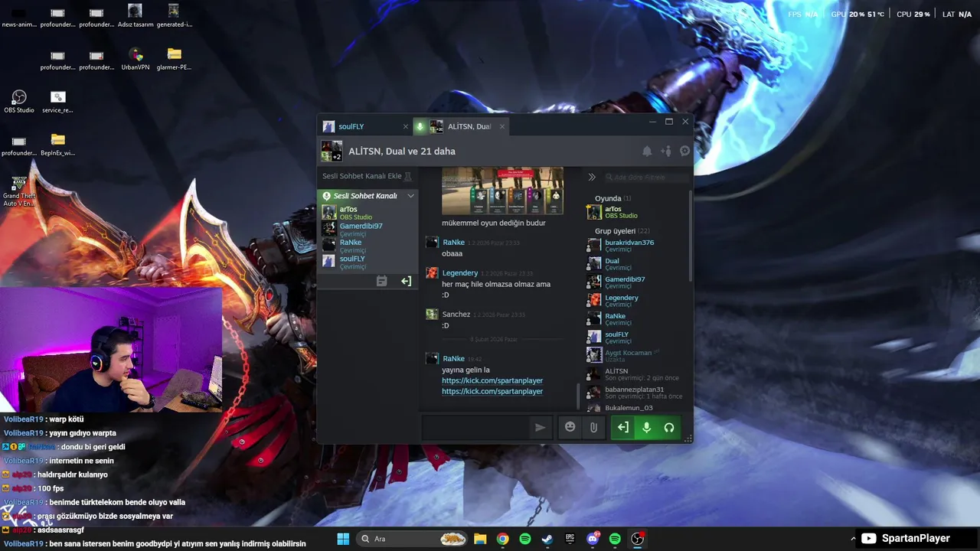Select soulFLY in voice channel list

click(x=369, y=262)
